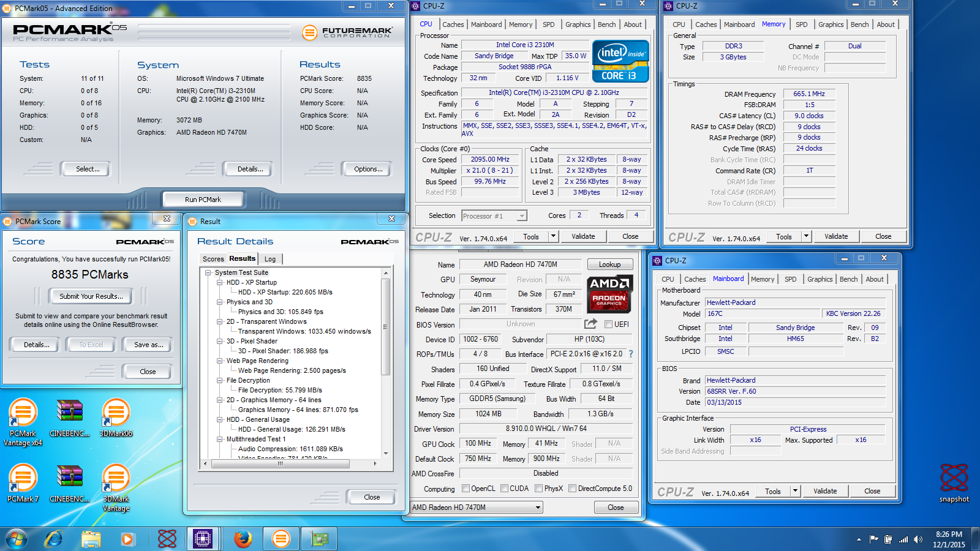Image resolution: width=980 pixels, height=551 pixels.
Task: Click the Bus Interface question mark
Action: (x=631, y=354)
